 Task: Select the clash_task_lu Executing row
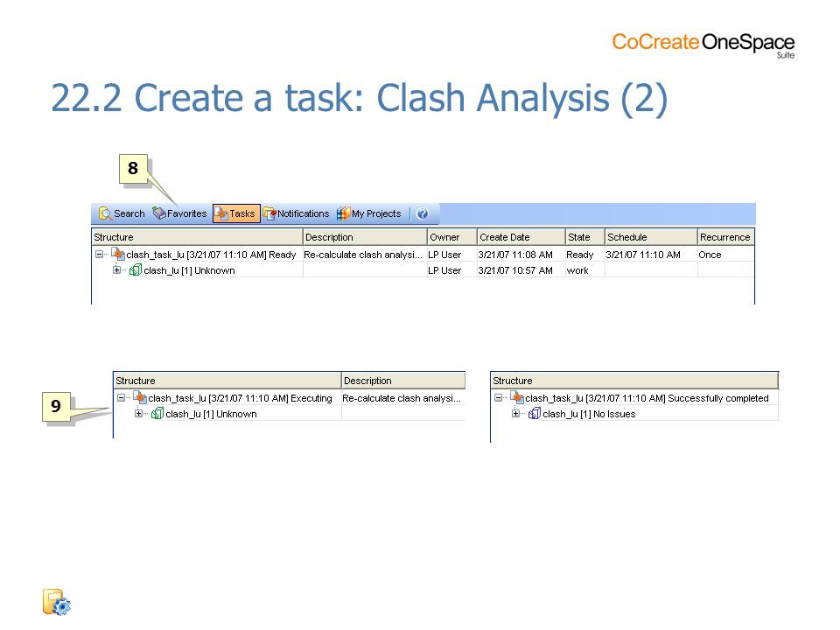(x=240, y=399)
